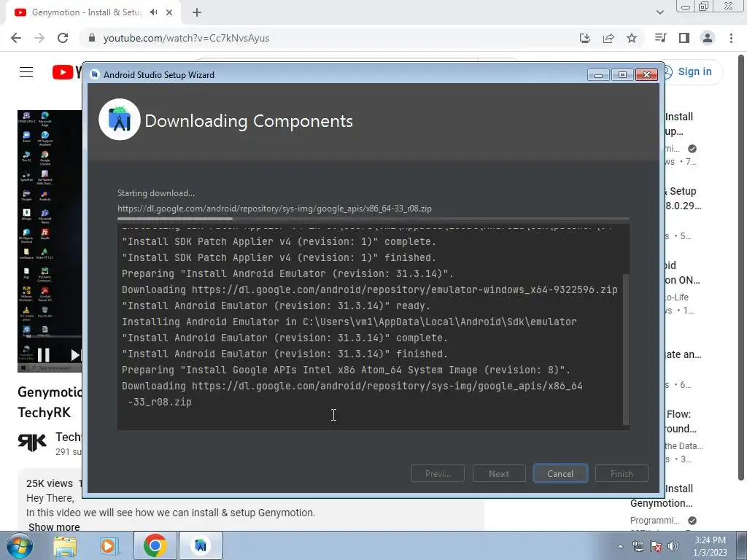Click Show more in video description
The height and width of the screenshot is (560, 747).
54,526
